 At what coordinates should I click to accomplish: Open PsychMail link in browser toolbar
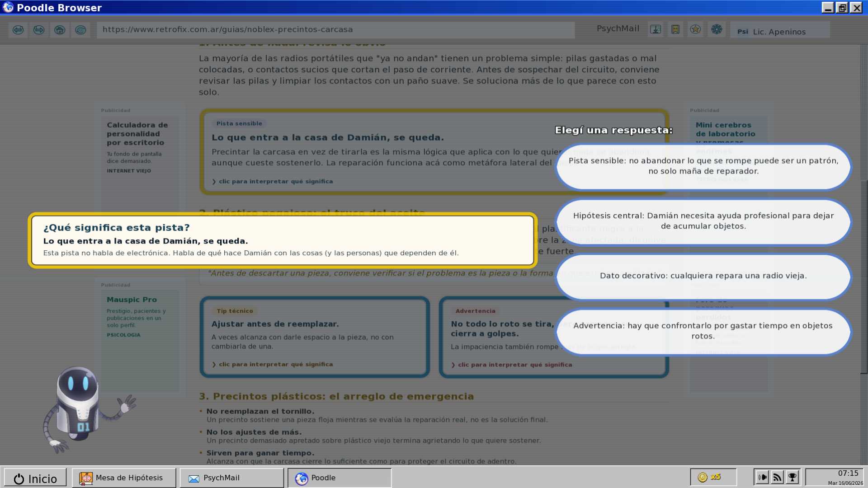coord(618,29)
